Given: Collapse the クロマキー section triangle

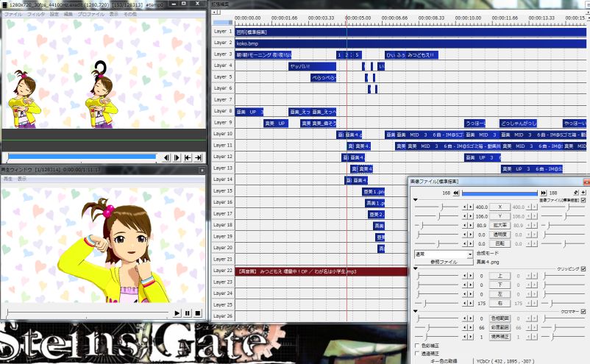Looking at the screenshot, I should point(416,311).
